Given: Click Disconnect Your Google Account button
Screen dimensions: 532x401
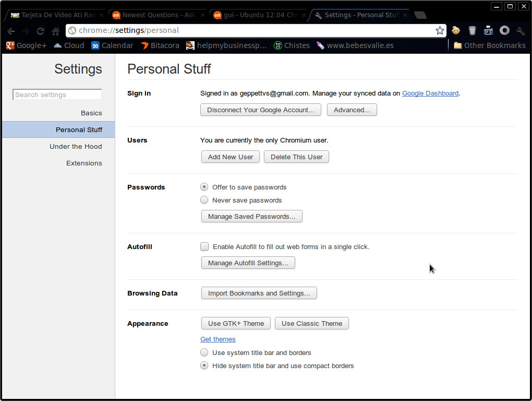Looking at the screenshot, I should point(261,110).
